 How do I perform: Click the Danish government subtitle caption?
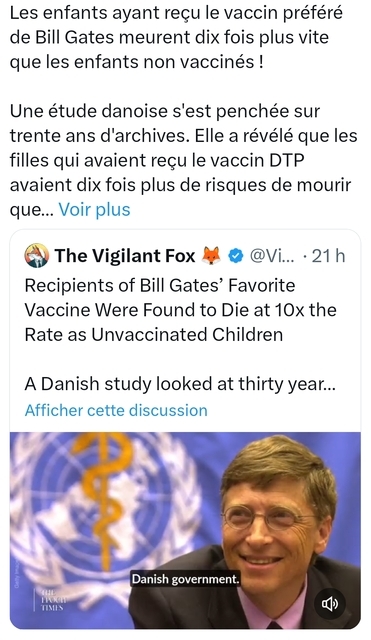[x=185, y=579]
